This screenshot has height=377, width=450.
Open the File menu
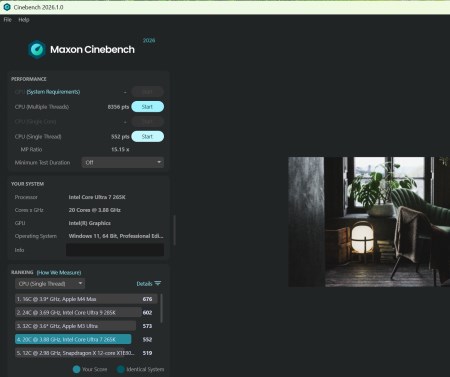coord(8,20)
